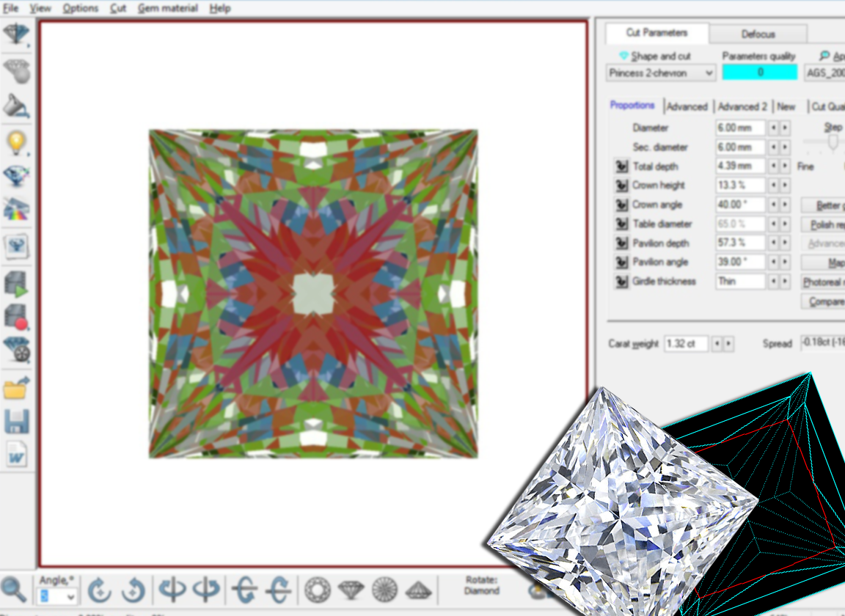Click the open folder icon
845x616 pixels.
click(15, 388)
